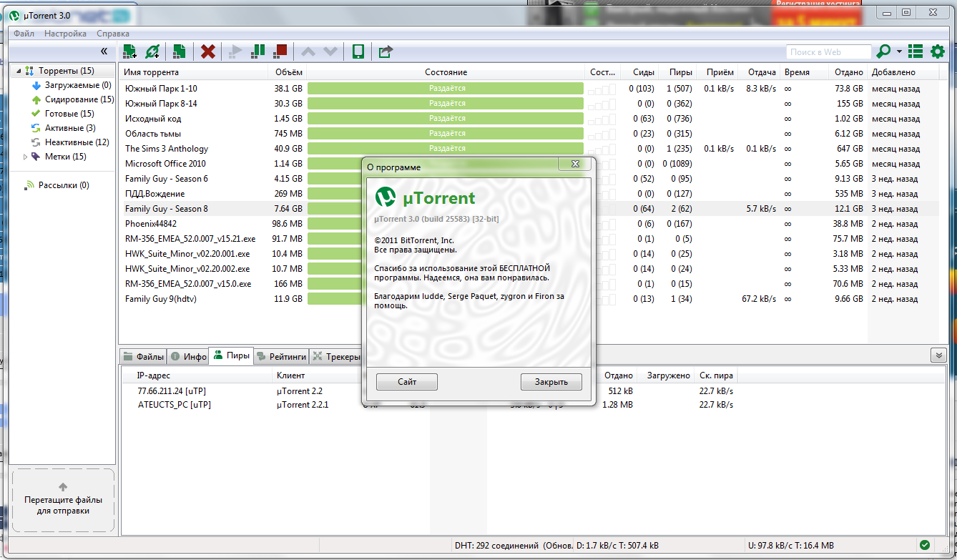The width and height of the screenshot is (957, 560).
Task: Switch to the Рейтинги tab
Action: click(281, 356)
